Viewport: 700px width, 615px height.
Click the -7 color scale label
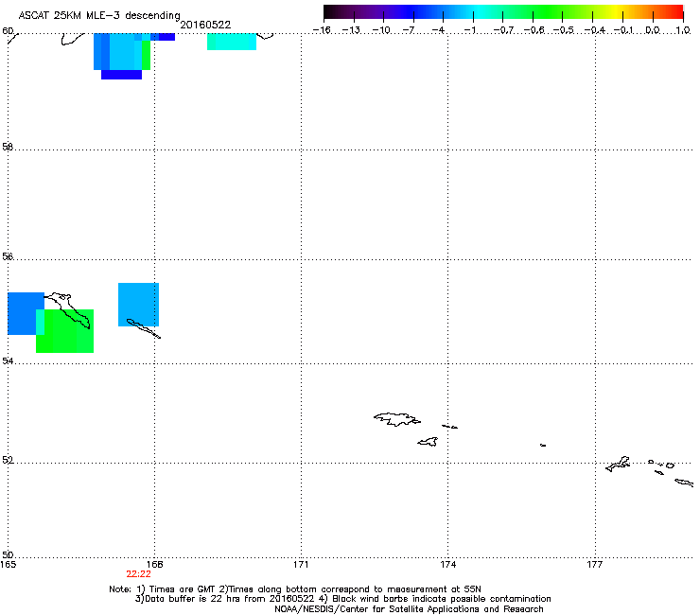(x=409, y=30)
